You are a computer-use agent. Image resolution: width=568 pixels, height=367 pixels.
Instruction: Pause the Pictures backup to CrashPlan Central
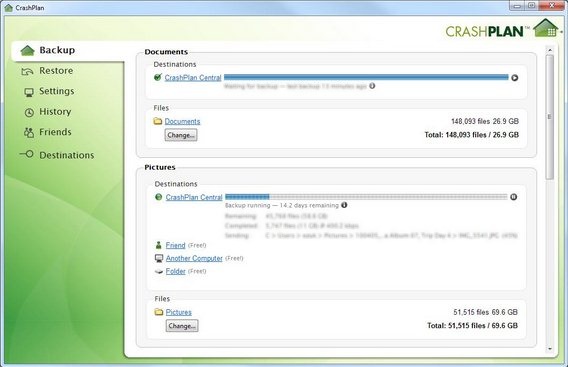pyautogui.click(x=513, y=197)
